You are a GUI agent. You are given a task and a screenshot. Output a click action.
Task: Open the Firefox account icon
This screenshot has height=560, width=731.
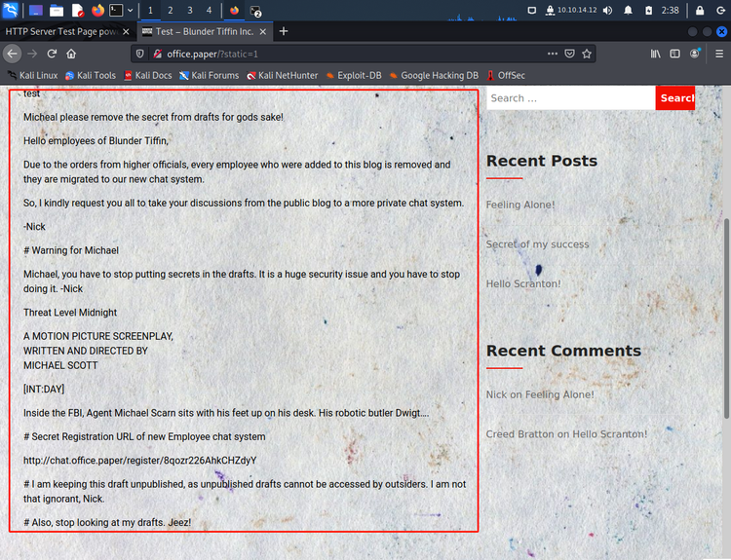tap(695, 54)
